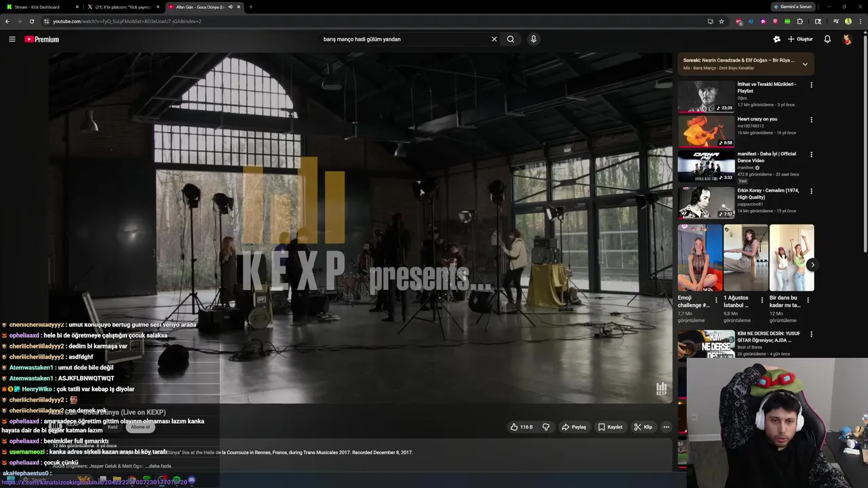This screenshot has width=868, height=488.
Task: Open Chrome three-dot menu
Action: [861, 21]
